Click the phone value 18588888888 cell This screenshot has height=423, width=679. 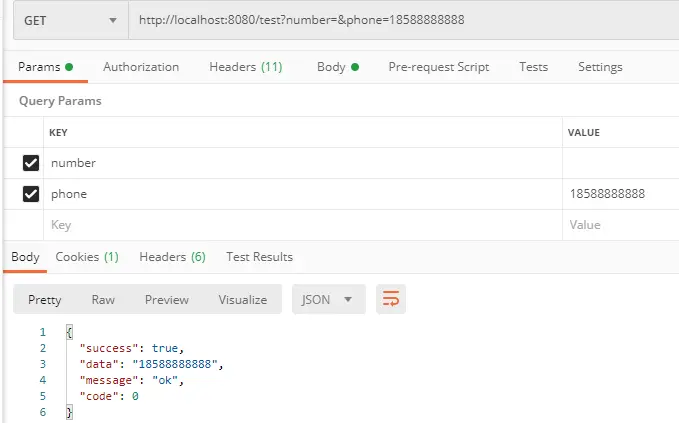pos(621,194)
